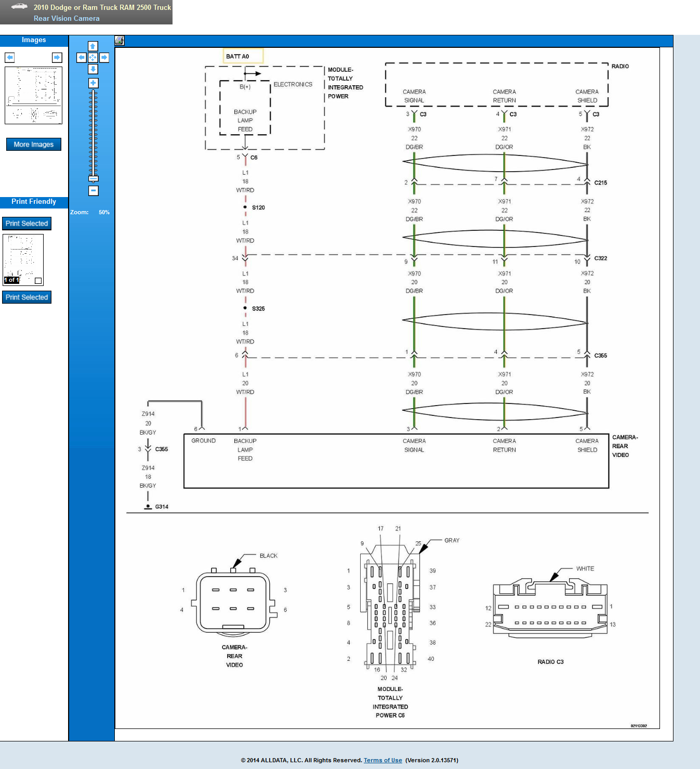Click the MODULE-TOTALLY INTEGRATED POWER C6 caption

[x=390, y=702]
